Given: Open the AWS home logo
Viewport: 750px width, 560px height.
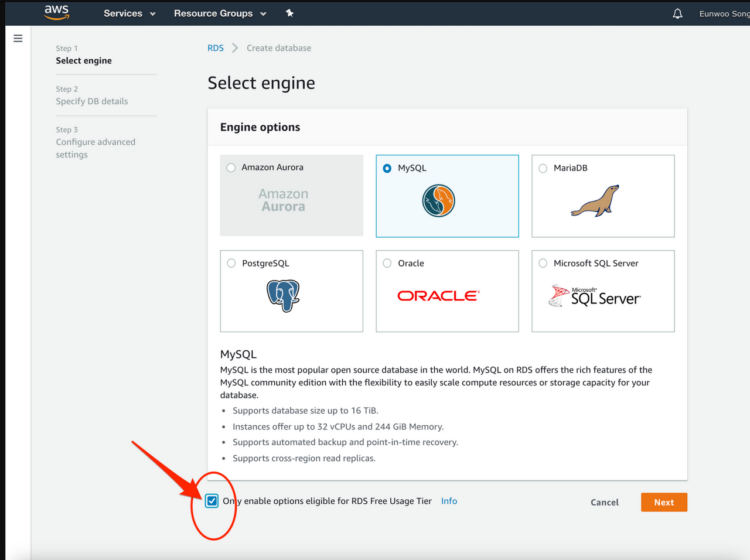Looking at the screenshot, I should (57, 12).
